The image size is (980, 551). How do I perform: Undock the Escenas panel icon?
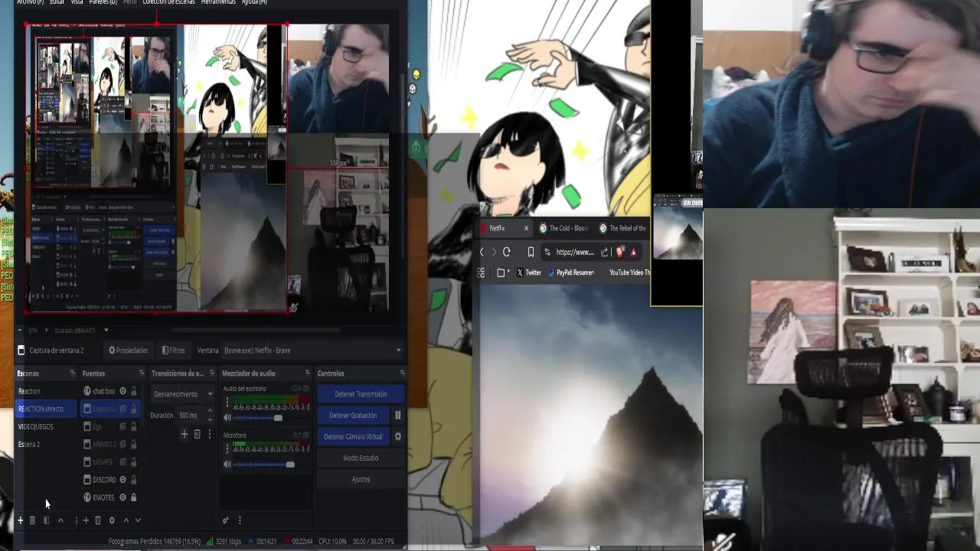click(72, 373)
